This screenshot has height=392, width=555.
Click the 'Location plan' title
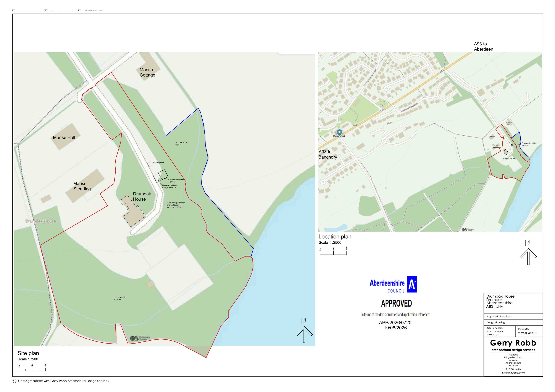point(335,237)
